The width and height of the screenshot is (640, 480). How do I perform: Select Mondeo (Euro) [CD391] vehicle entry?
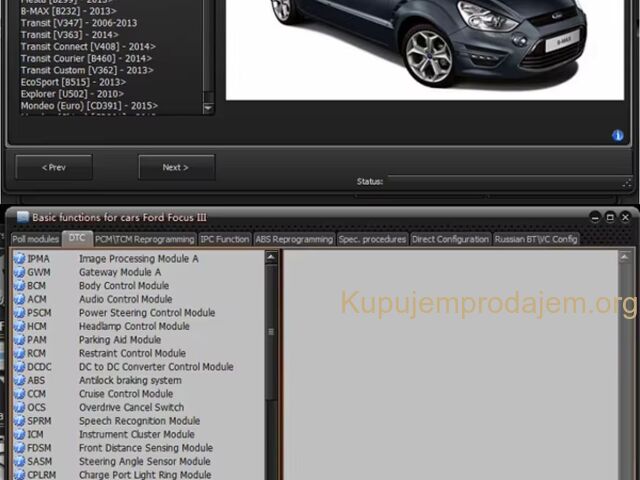tap(89, 106)
